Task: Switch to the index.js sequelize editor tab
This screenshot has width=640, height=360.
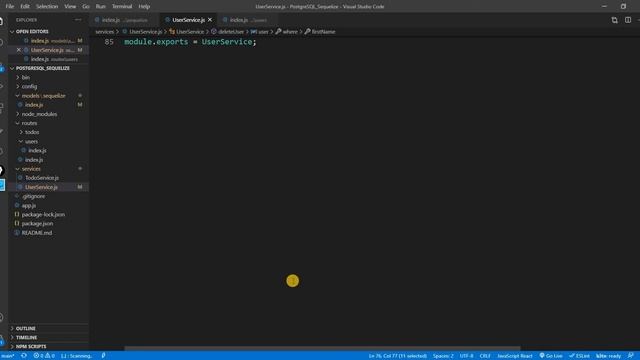Action: click(124, 20)
